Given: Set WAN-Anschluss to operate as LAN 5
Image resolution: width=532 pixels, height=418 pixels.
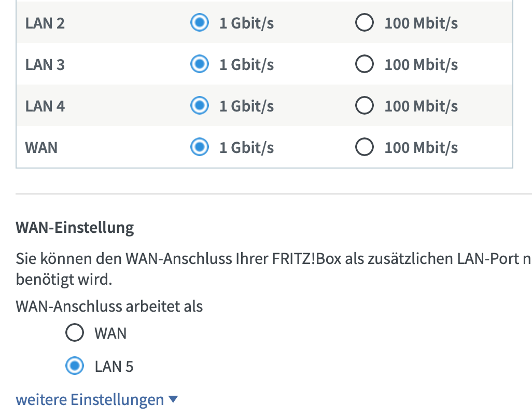Looking at the screenshot, I should [74, 366].
